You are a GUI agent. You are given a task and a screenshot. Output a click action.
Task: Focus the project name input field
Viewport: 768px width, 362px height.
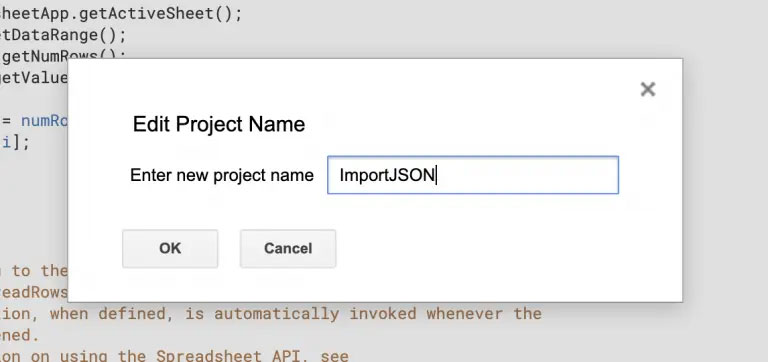tap(473, 175)
